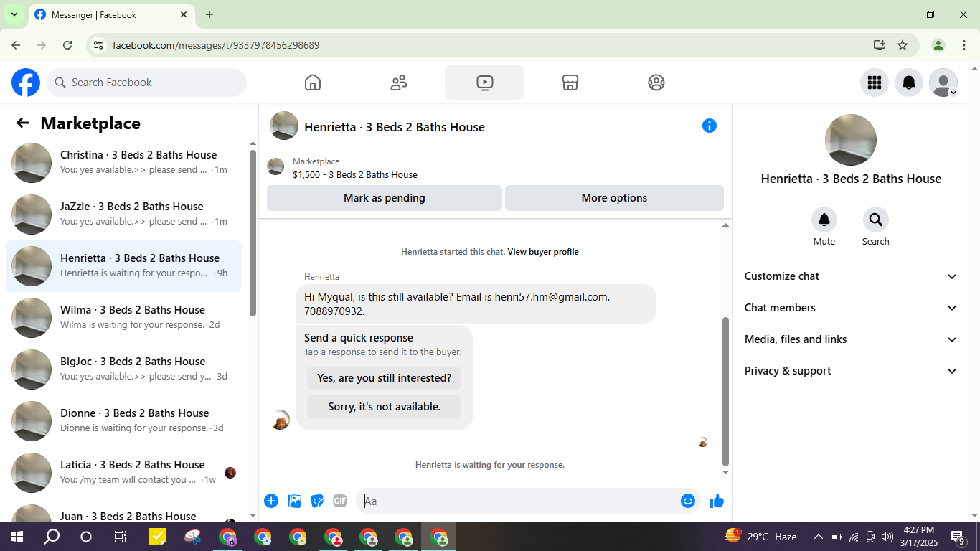Show hidden system tray icons chevron
Screen dimensions: 980x551
(818, 537)
